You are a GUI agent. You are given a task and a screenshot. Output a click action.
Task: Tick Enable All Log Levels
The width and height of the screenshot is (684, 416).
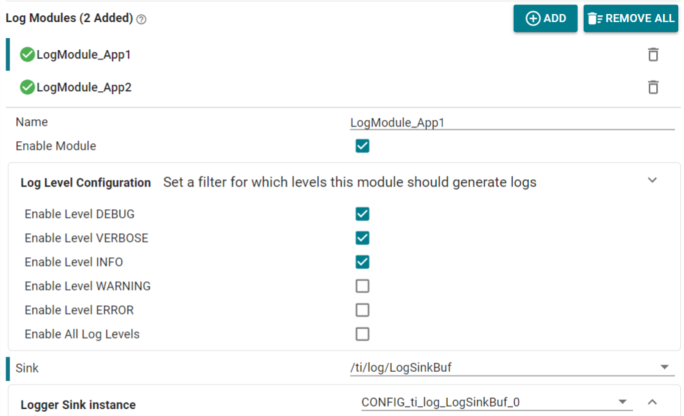[362, 334]
